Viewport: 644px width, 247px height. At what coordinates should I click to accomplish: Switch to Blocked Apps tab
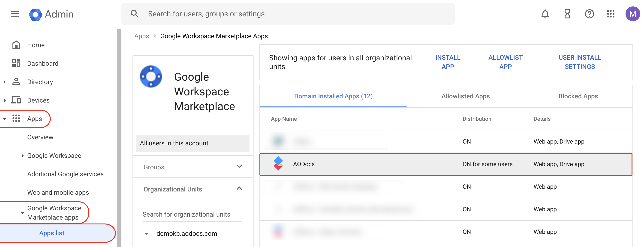pos(578,96)
